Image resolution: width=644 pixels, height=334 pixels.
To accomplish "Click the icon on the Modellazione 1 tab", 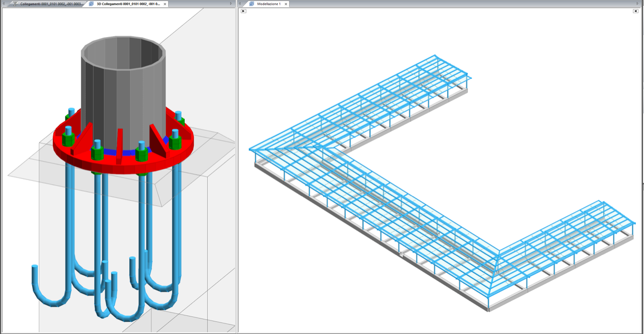I will (x=252, y=4).
